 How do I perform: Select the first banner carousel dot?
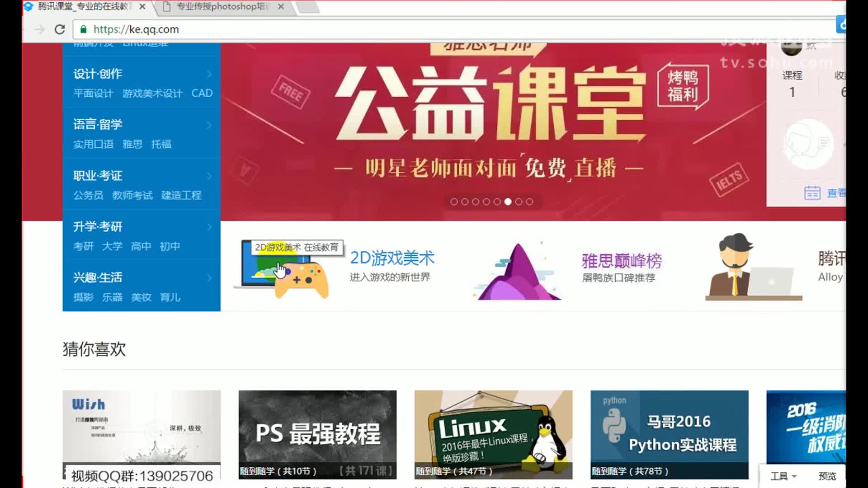tap(454, 202)
